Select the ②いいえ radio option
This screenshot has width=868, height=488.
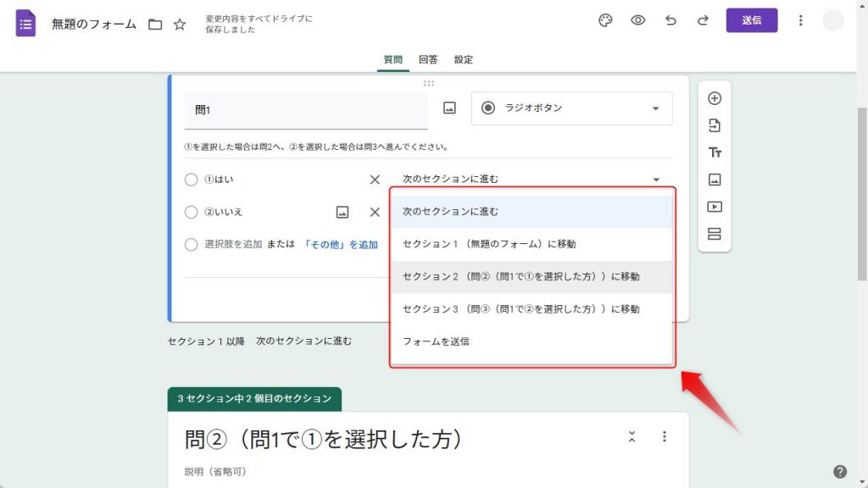(191, 213)
